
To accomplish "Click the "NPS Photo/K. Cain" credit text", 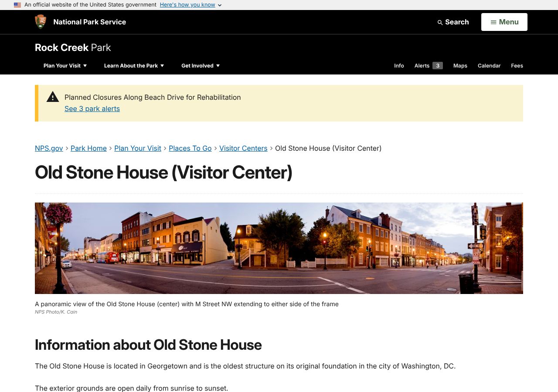I will [x=56, y=312].
